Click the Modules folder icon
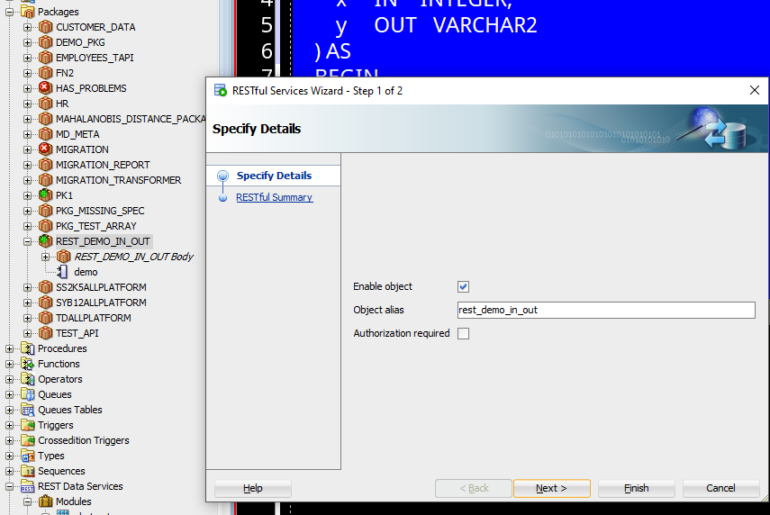Viewport: 770px width, 515px height. point(46,501)
